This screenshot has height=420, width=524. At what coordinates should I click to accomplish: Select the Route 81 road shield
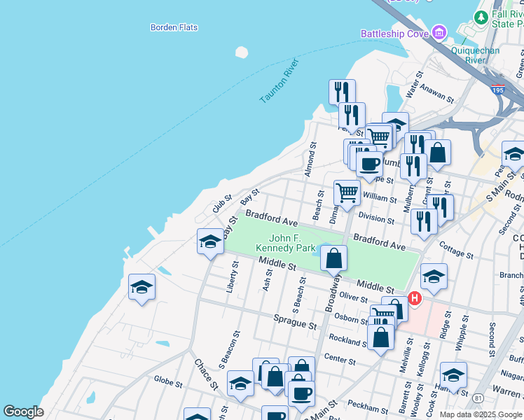coord(478,398)
